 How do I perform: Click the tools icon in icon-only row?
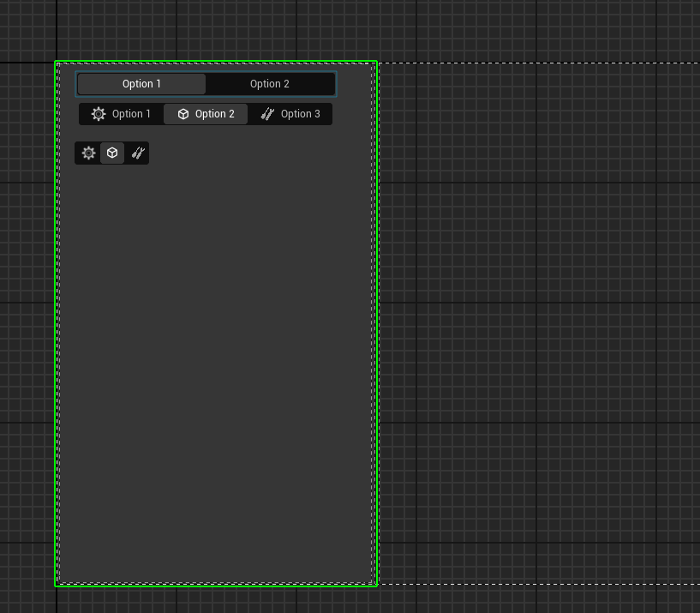click(137, 153)
